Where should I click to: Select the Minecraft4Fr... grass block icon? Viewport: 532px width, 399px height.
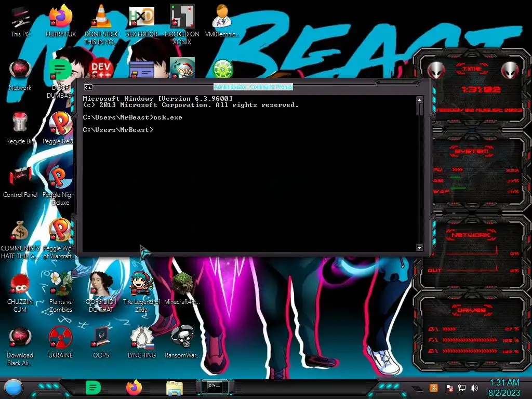click(x=182, y=288)
